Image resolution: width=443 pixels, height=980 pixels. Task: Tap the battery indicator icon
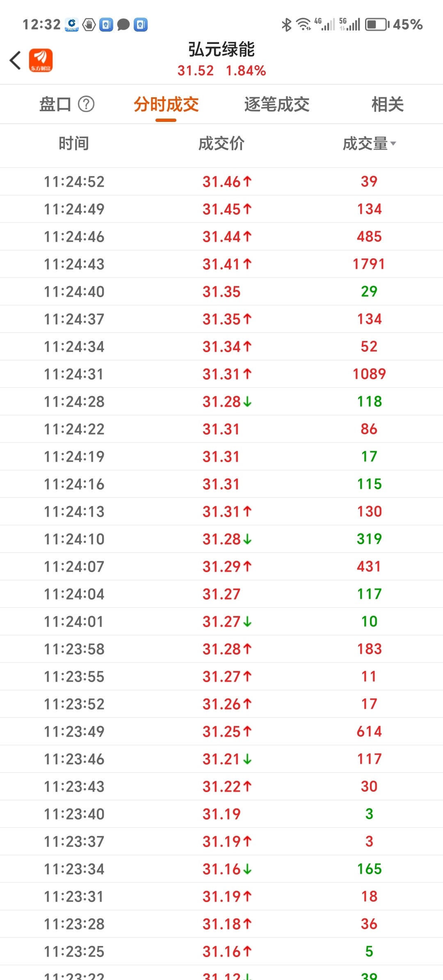pyautogui.click(x=377, y=25)
